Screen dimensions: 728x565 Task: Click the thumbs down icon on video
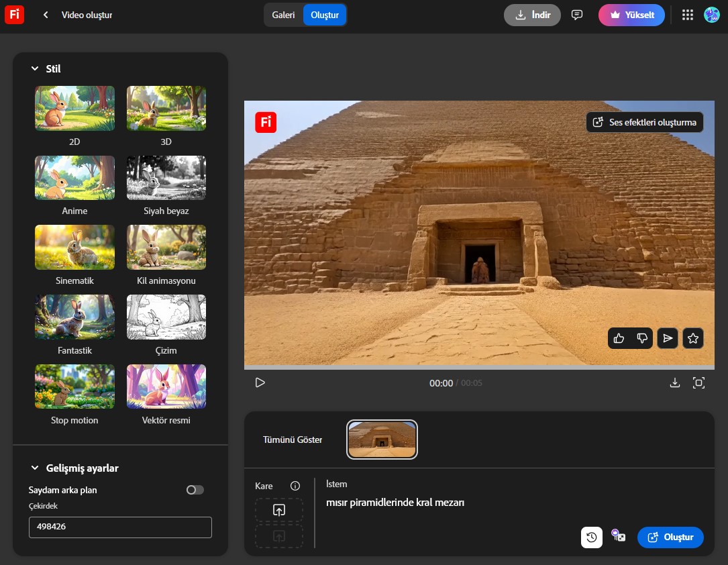click(643, 338)
